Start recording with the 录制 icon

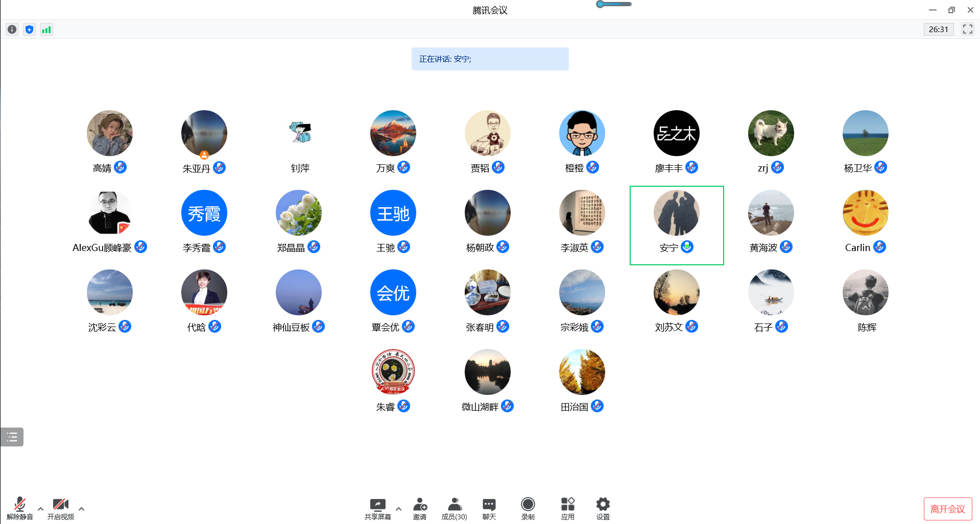point(528,505)
